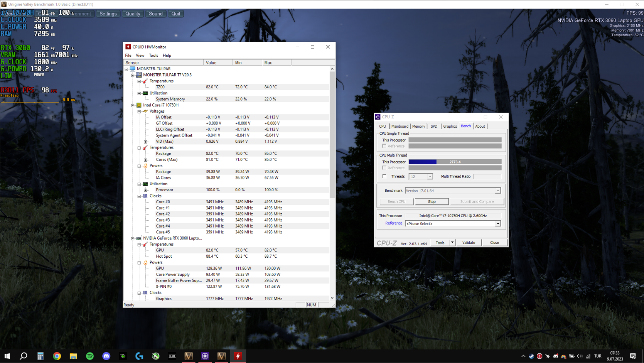Image resolution: width=644 pixels, height=363 pixels.
Task: Open Valley Benchmark Settings
Action: pos(108,14)
